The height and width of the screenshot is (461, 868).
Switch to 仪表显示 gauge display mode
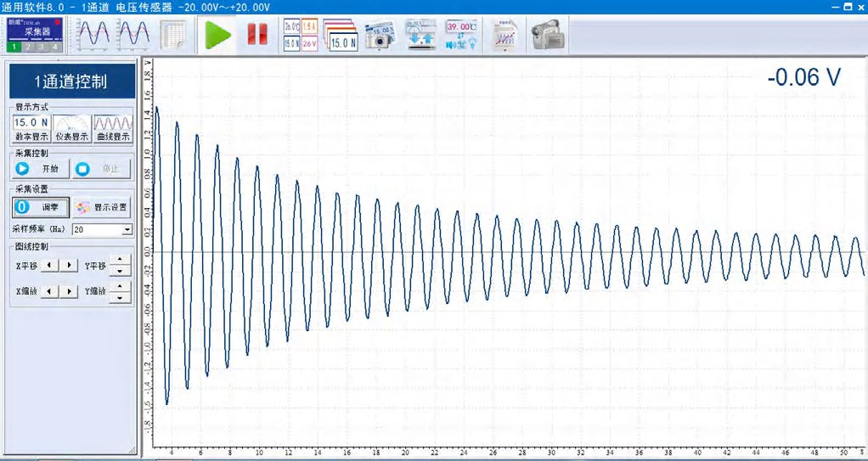pyautogui.click(x=72, y=129)
